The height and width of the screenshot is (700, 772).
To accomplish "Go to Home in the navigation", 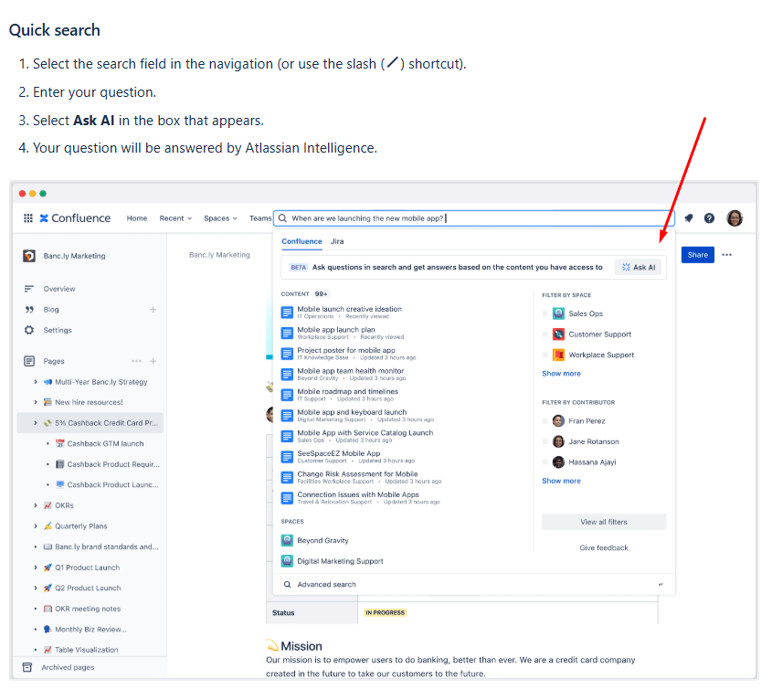I will [x=137, y=218].
